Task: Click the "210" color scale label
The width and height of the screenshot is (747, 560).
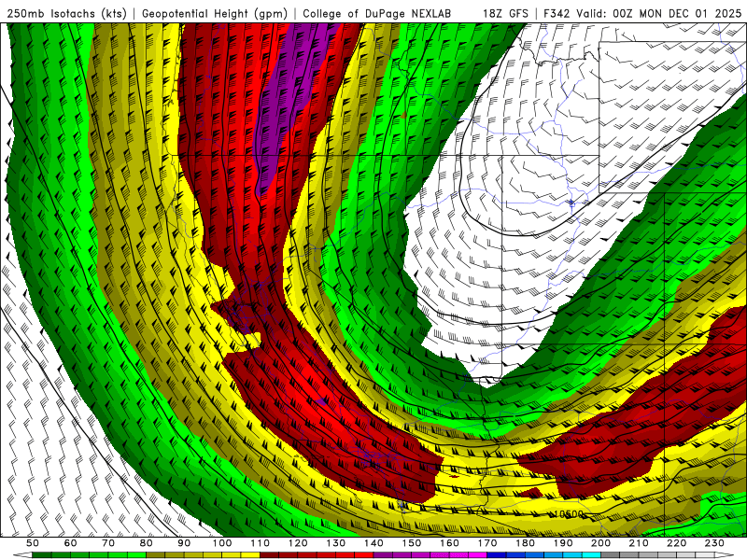Action: pos(639,543)
